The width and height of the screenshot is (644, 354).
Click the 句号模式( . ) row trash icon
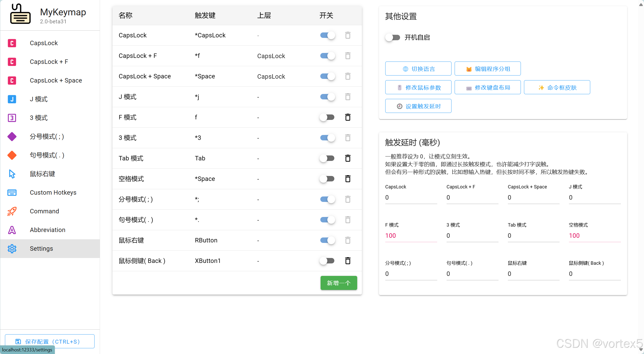point(348,220)
